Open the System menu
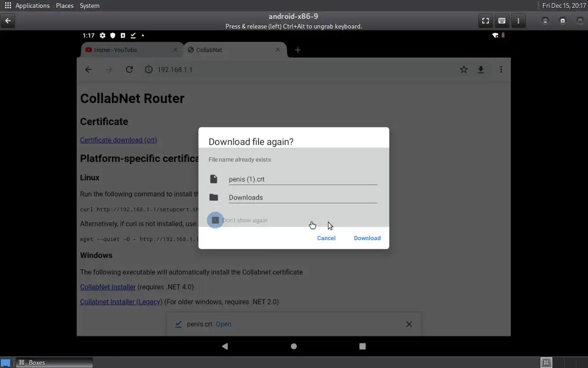Screen dimensions: 588x368 [x=90, y=6]
